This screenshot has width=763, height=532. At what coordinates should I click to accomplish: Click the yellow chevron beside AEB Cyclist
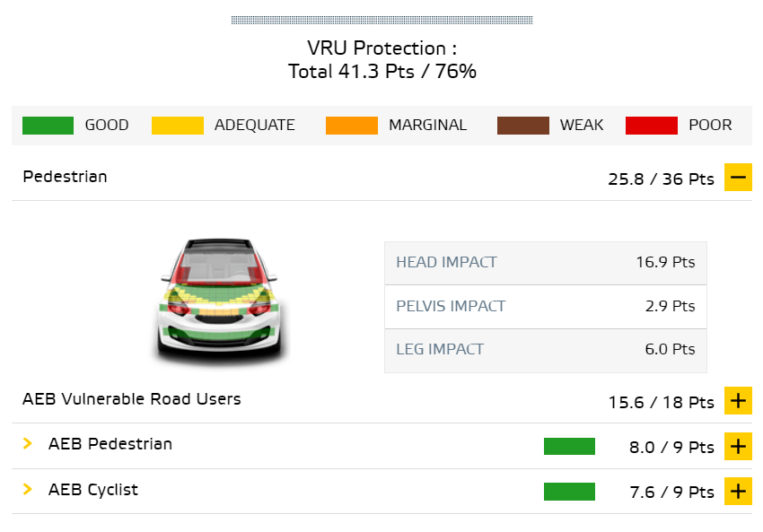[x=28, y=489]
